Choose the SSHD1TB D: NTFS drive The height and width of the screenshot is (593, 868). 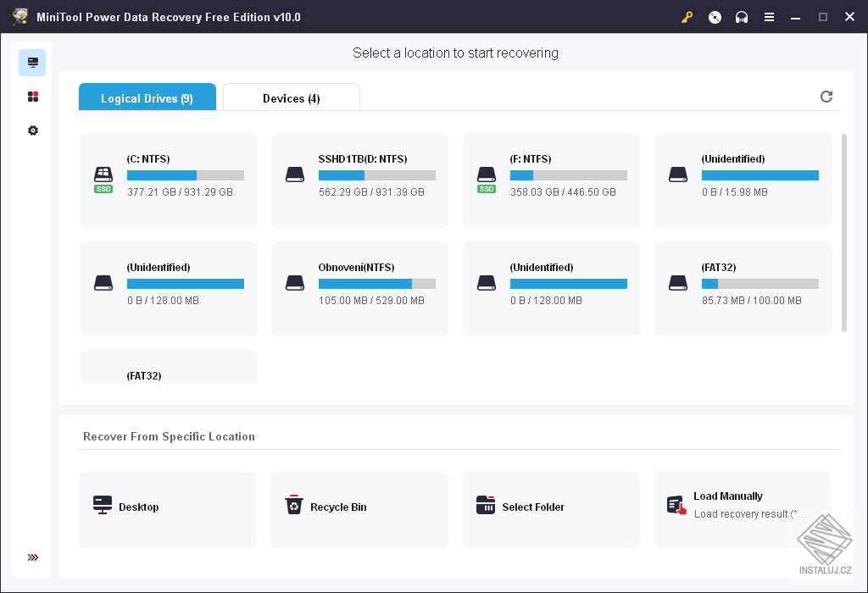pos(359,180)
